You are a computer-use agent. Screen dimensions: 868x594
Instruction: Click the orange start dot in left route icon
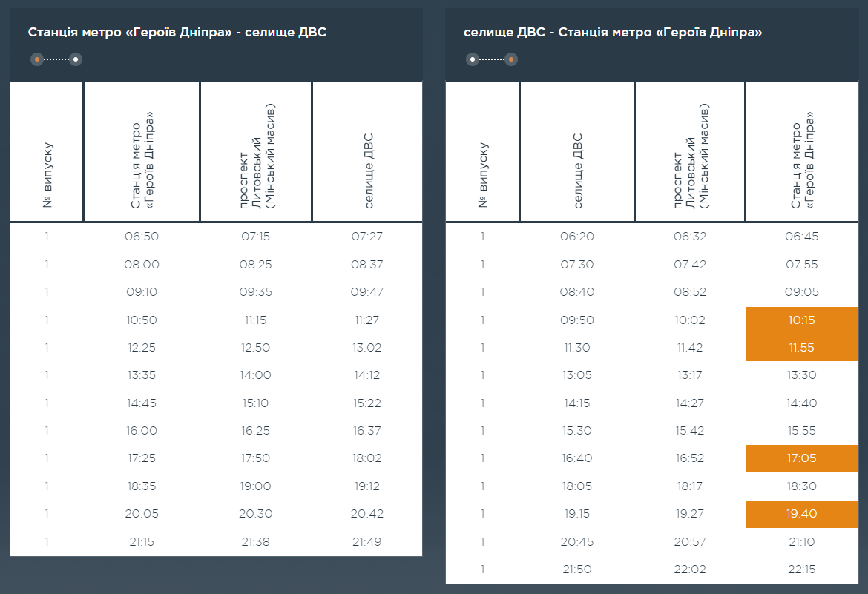point(37,59)
